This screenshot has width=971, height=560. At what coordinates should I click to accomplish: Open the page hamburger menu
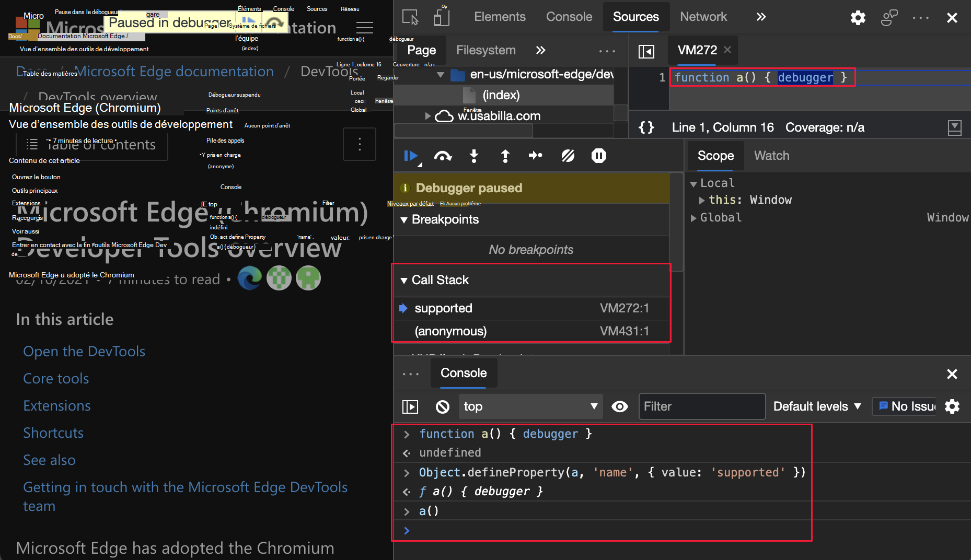click(x=364, y=27)
